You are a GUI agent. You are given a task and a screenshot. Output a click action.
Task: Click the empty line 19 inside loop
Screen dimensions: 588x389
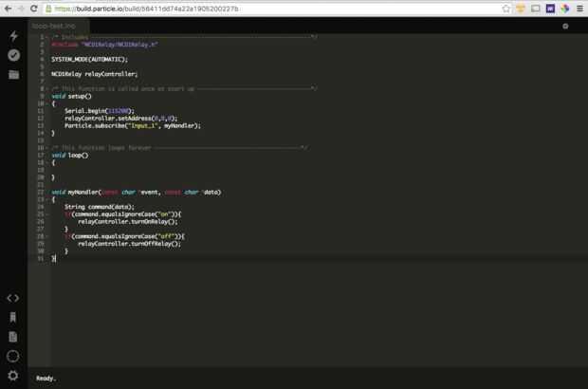319,170
